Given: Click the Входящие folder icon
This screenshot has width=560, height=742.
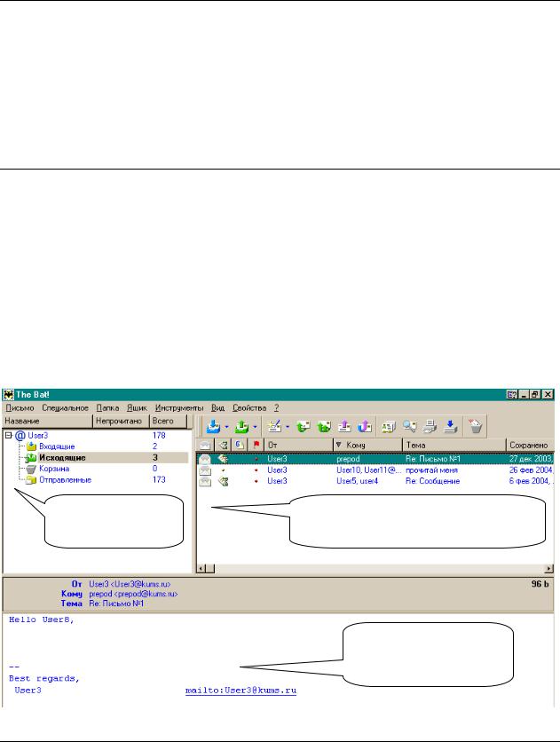Looking at the screenshot, I should click(32, 446).
